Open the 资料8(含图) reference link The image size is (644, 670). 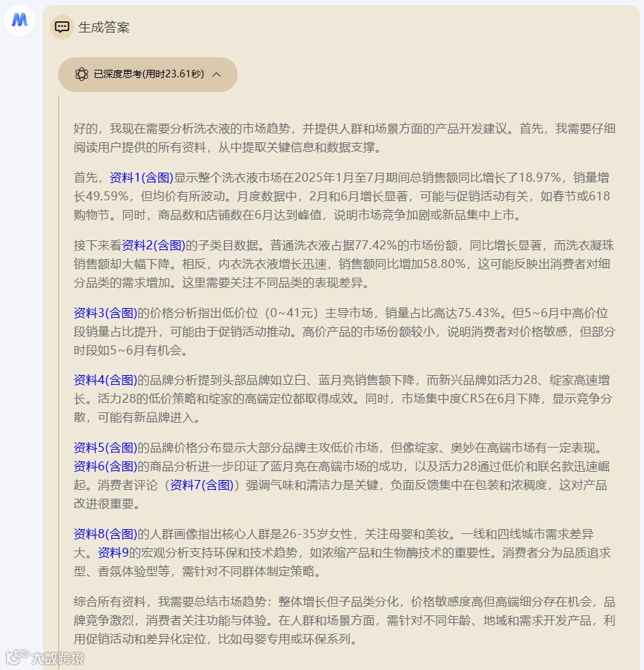coord(105,534)
